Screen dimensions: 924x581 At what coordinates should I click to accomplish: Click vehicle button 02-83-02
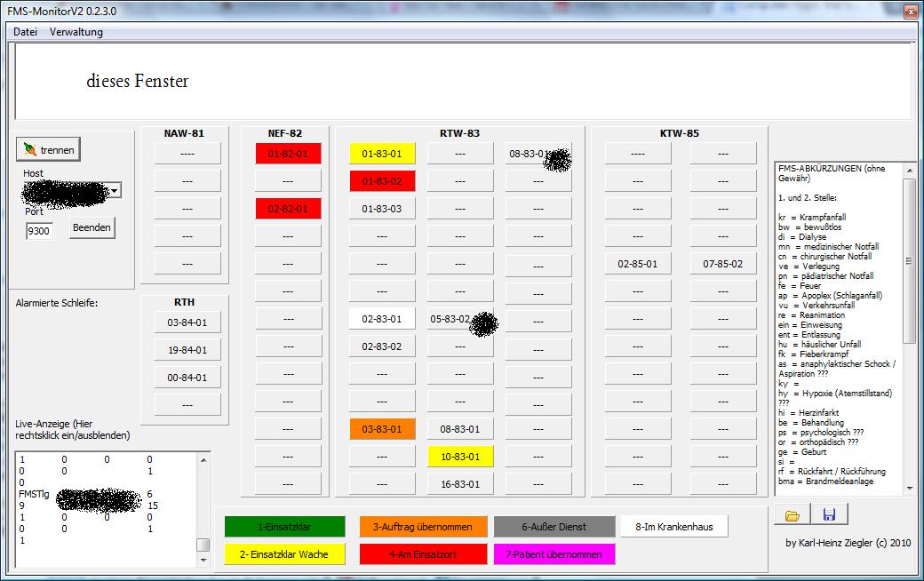pyautogui.click(x=382, y=346)
